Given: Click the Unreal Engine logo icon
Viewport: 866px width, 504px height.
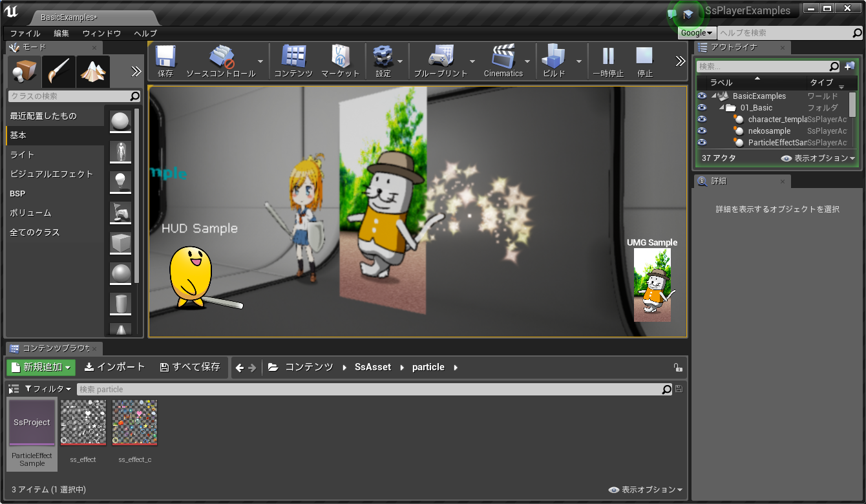Looking at the screenshot, I should pyautogui.click(x=11, y=12).
